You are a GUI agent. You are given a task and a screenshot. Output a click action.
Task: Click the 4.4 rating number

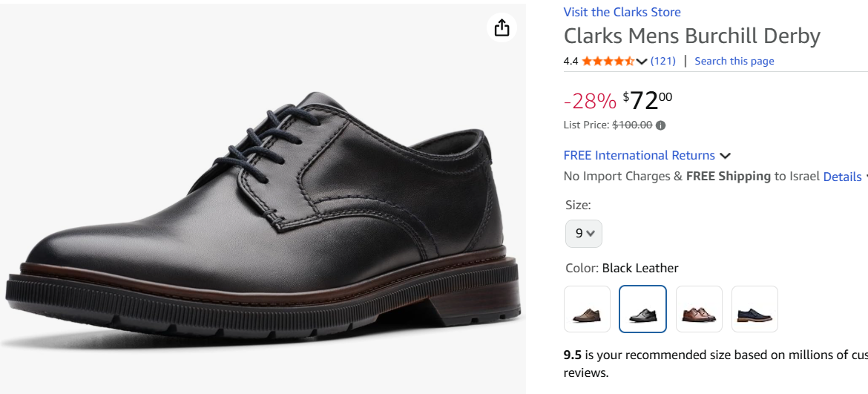pos(571,61)
